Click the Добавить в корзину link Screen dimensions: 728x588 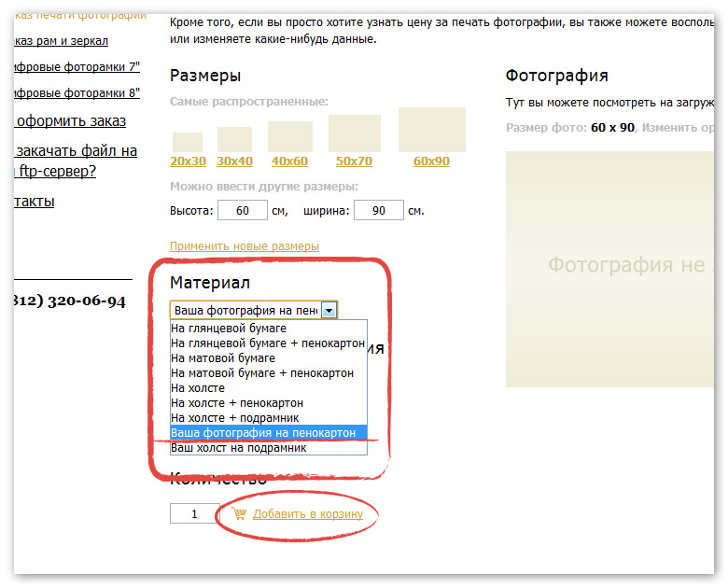point(308,513)
